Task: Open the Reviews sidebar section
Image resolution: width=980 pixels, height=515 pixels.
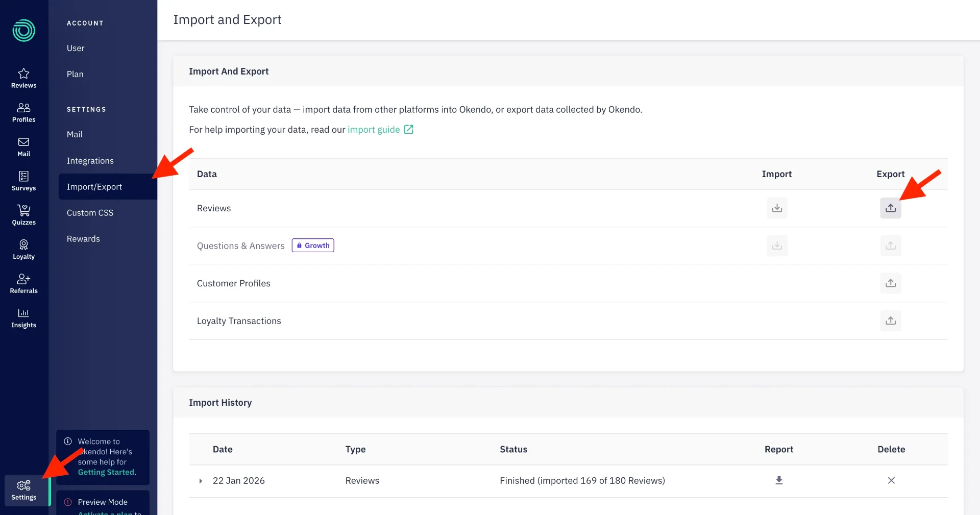Action: pyautogui.click(x=23, y=78)
